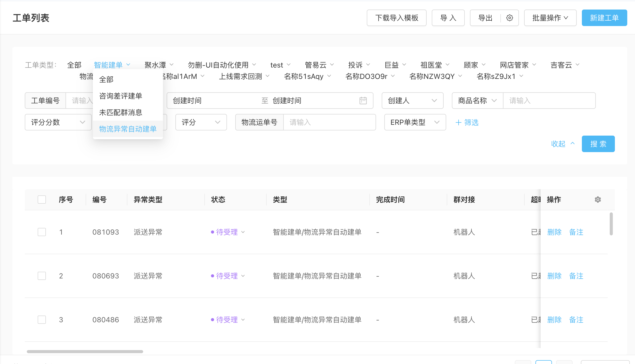Screen dimensions: 635x364
Task: Change status 待受理 for ticket 080693
Action: click(228, 276)
